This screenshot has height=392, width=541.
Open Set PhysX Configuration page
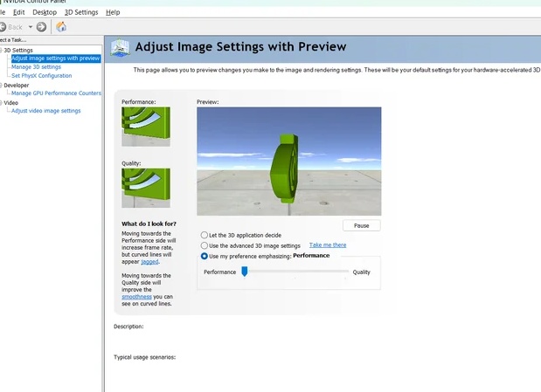pyautogui.click(x=42, y=75)
